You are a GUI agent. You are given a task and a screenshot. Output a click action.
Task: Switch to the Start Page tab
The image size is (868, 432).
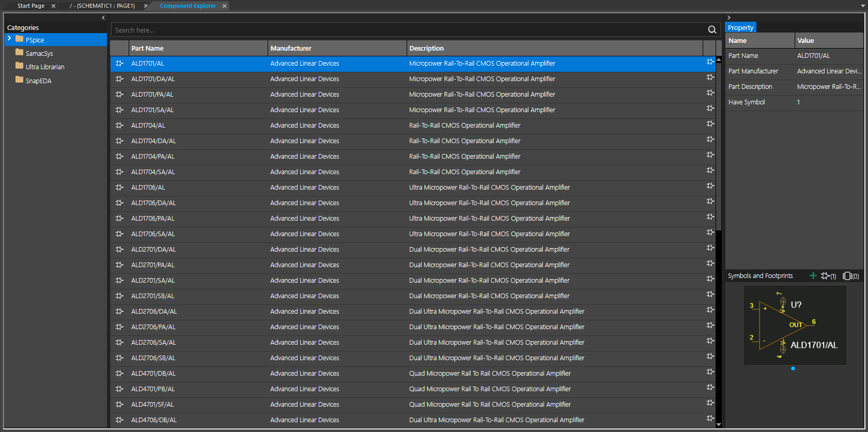tap(31, 6)
